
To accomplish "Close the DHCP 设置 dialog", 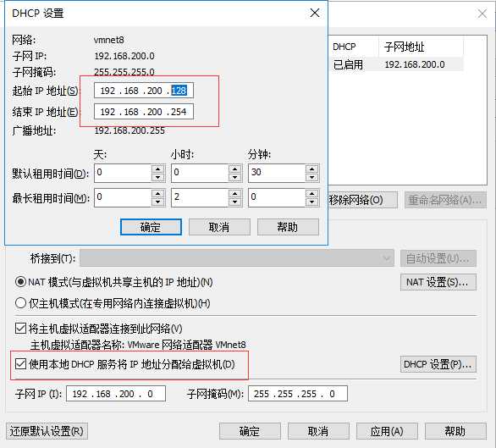I will point(314,13).
